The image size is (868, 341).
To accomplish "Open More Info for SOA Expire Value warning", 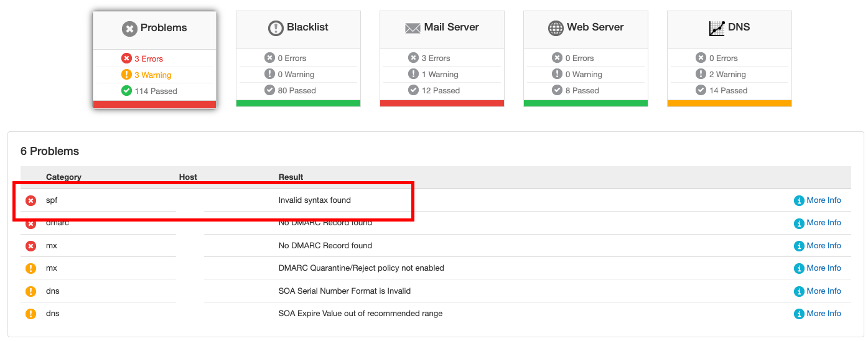I will [823, 314].
